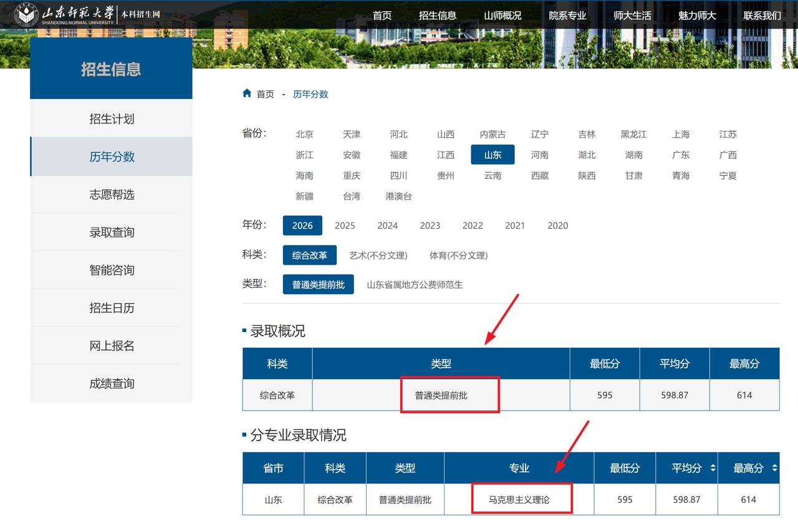Open 魅力师大 navigation item
The width and height of the screenshot is (798, 532).
click(x=697, y=16)
